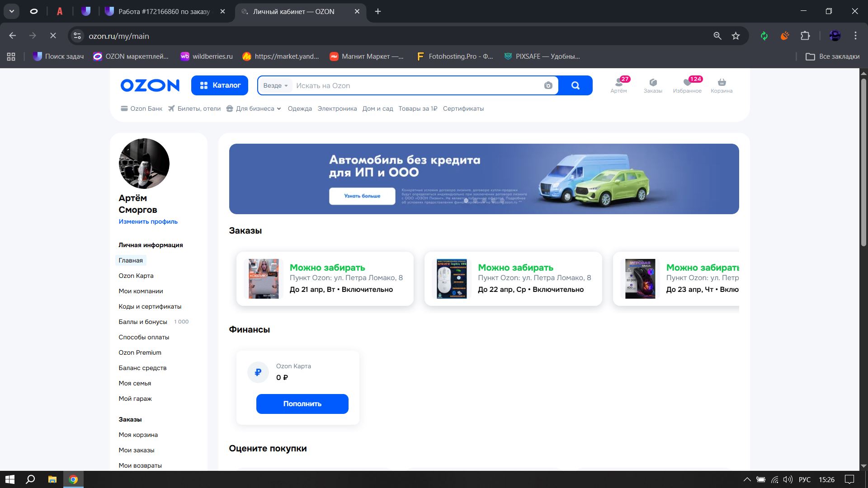Click the Пополнить button

[x=302, y=404]
